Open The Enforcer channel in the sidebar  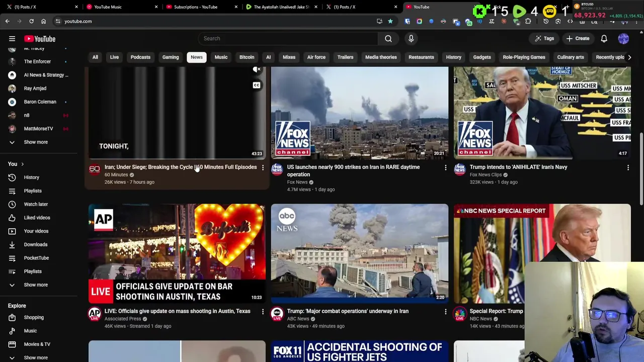point(37,61)
